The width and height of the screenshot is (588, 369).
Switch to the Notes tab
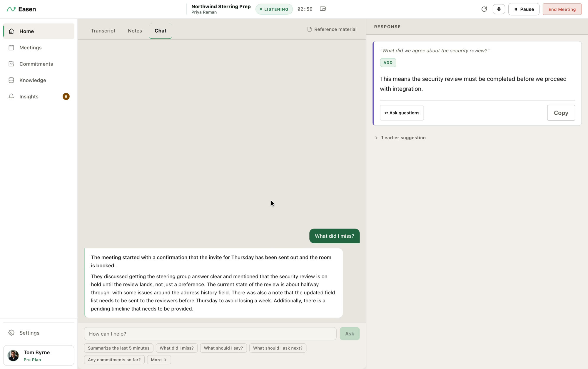[135, 31]
